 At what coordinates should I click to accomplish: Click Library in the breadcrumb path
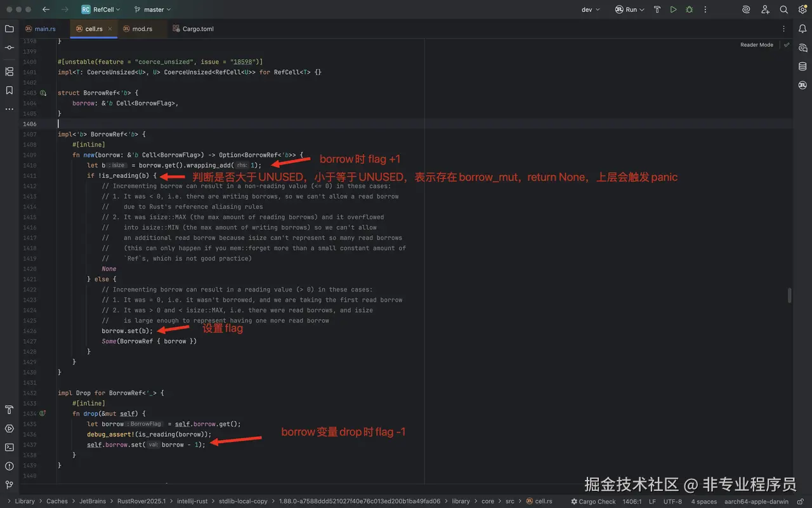point(25,502)
